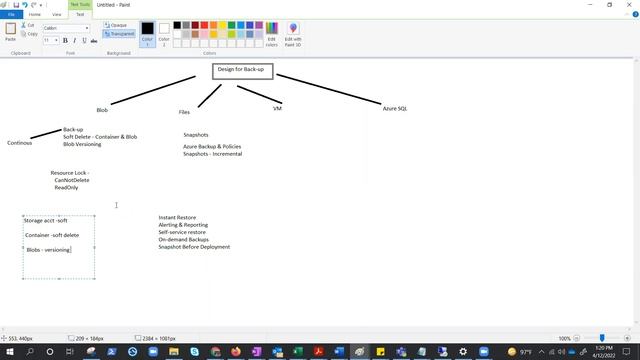640x360 pixels.
Task: Open Word from the taskbar
Action: [x=339, y=351]
